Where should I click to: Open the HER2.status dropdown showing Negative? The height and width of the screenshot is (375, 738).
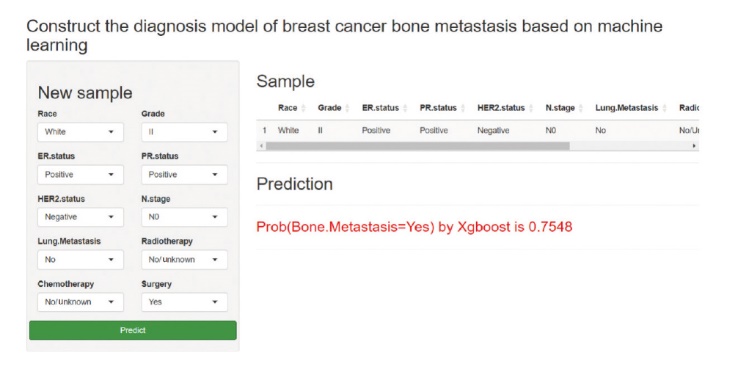pos(80,217)
